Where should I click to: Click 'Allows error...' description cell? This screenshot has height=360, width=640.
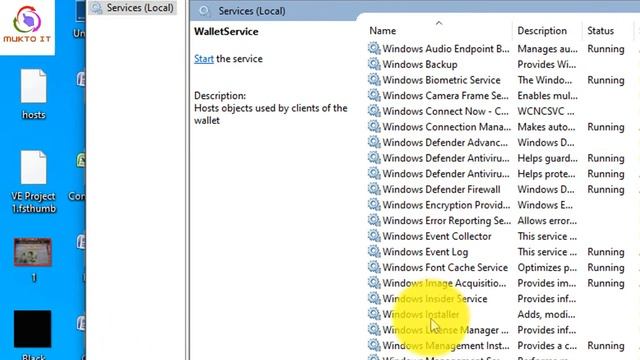coord(547,221)
